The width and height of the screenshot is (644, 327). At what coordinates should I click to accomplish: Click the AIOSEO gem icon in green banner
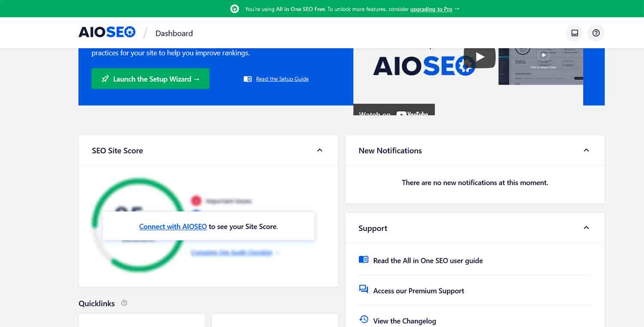(234, 9)
